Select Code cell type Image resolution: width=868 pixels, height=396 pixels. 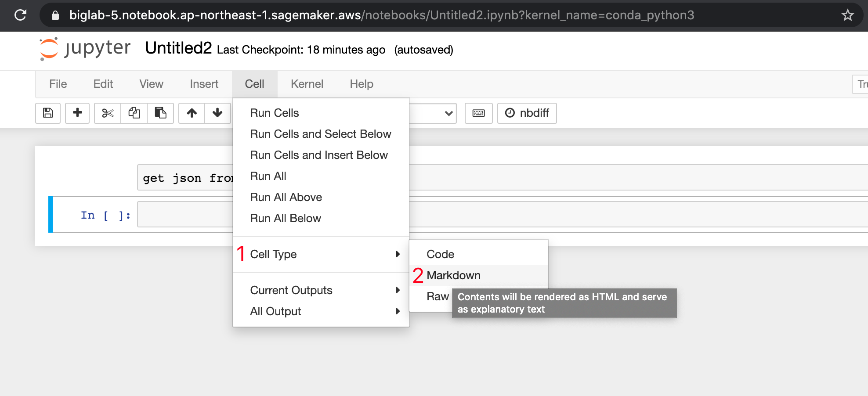click(479, 254)
